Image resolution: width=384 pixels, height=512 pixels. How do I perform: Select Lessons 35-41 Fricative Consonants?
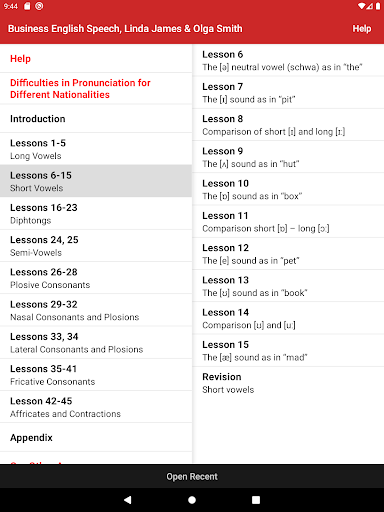(96, 375)
